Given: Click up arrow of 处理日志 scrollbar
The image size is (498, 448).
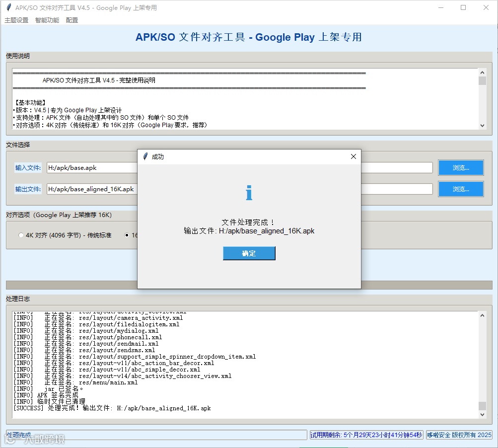Looking at the screenshot, I should [482, 315].
